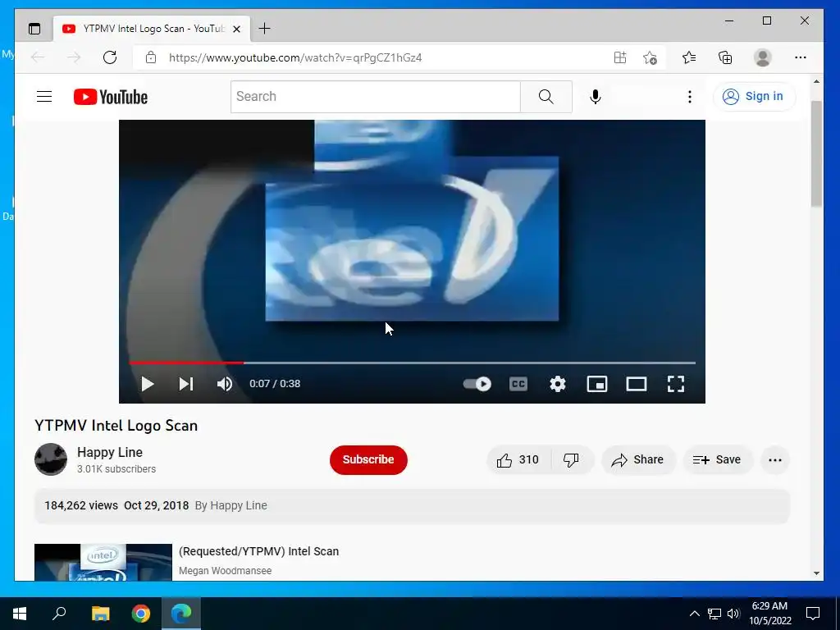Screen dimensions: 840x630
Task: Mute the video volume
Action: point(225,384)
